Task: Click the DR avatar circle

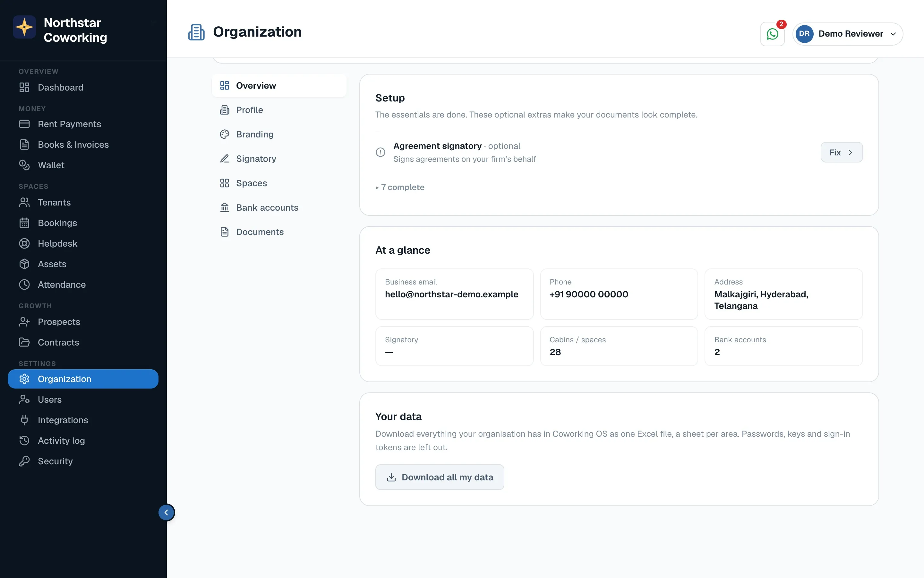Action: point(805,34)
